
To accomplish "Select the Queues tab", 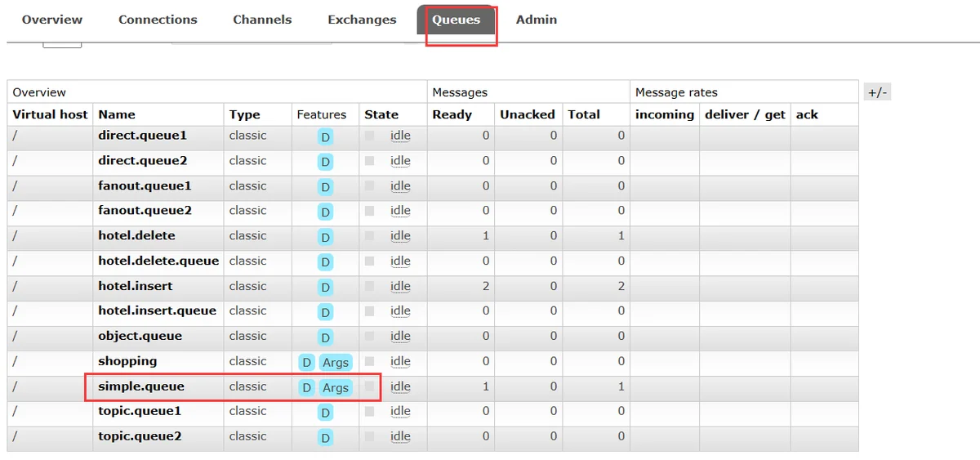I will (457, 20).
